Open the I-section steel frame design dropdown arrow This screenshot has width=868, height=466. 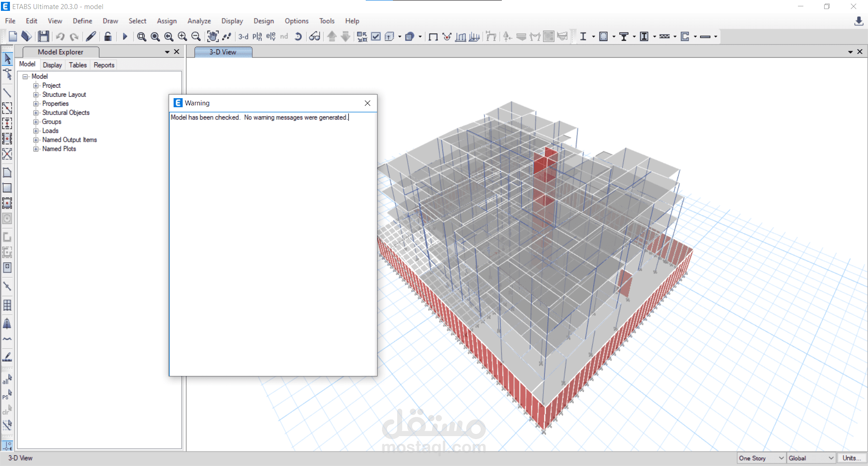[594, 37]
